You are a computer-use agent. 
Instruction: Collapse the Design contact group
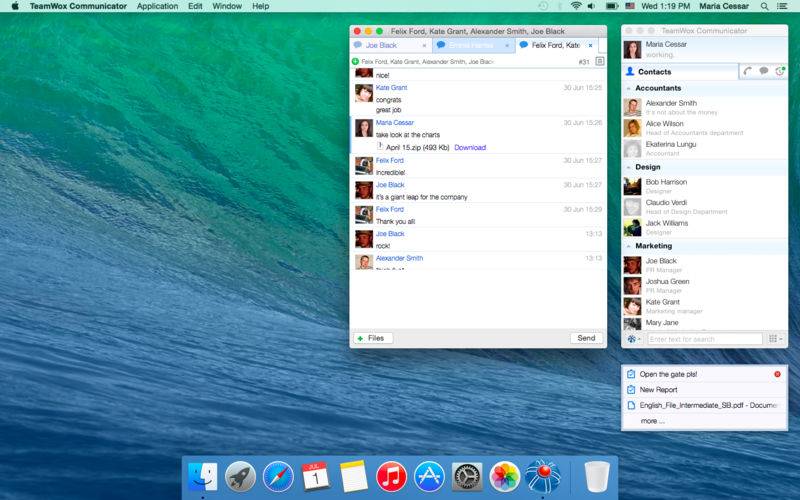[x=629, y=167]
